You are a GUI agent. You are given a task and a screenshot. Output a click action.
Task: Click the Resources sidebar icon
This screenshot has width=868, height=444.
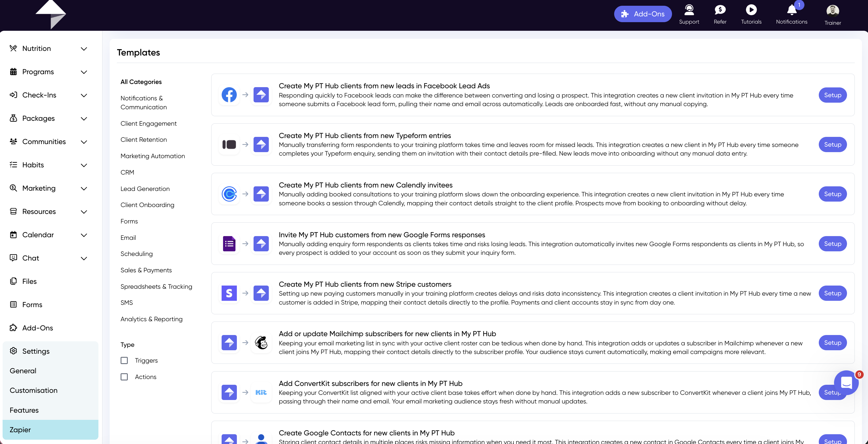coord(14,211)
